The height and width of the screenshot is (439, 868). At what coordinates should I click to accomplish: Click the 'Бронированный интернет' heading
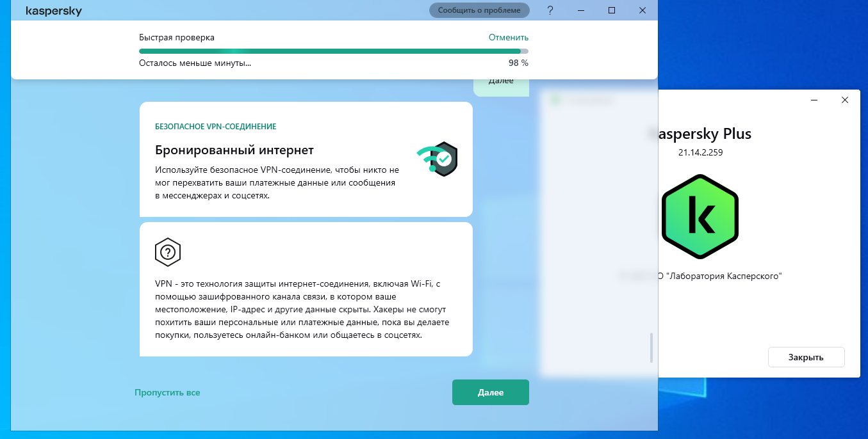coord(234,150)
